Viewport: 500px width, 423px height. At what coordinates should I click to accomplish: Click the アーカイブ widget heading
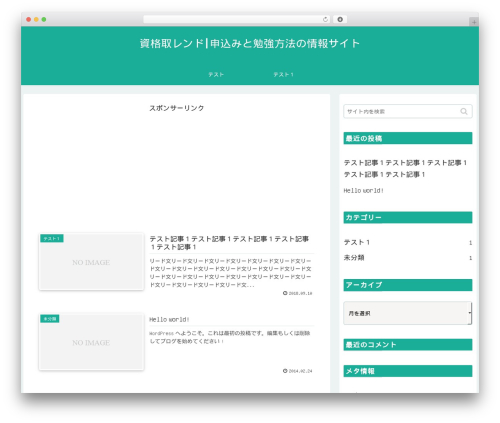pyautogui.click(x=408, y=285)
